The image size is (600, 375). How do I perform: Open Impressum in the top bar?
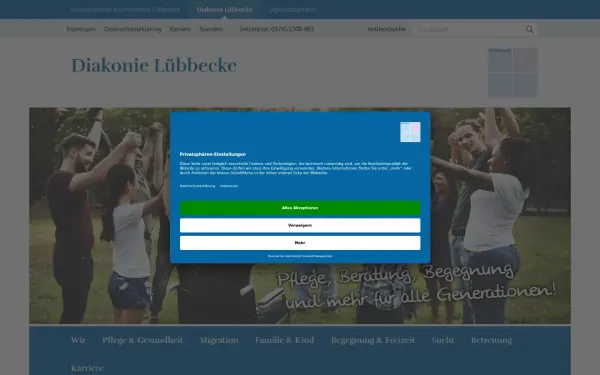[81, 29]
